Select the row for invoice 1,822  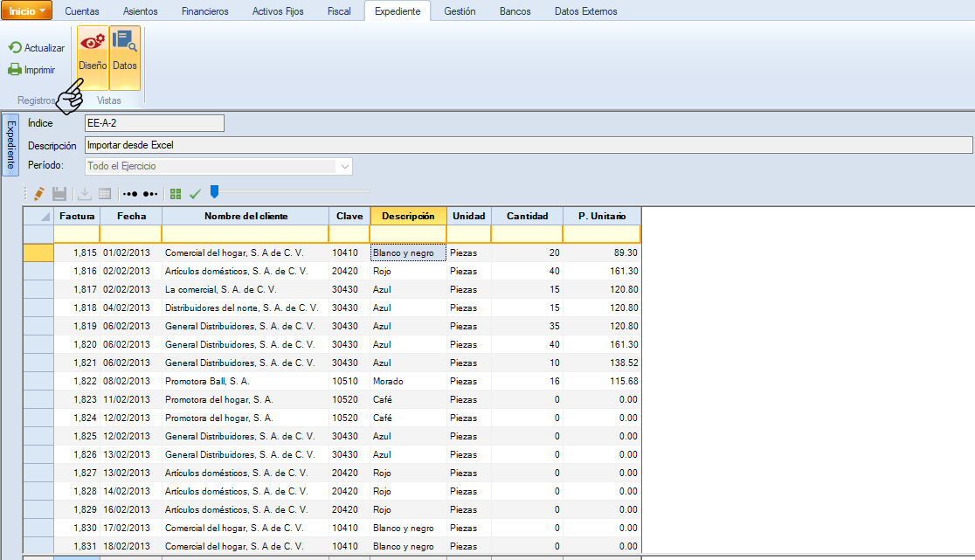click(38, 381)
